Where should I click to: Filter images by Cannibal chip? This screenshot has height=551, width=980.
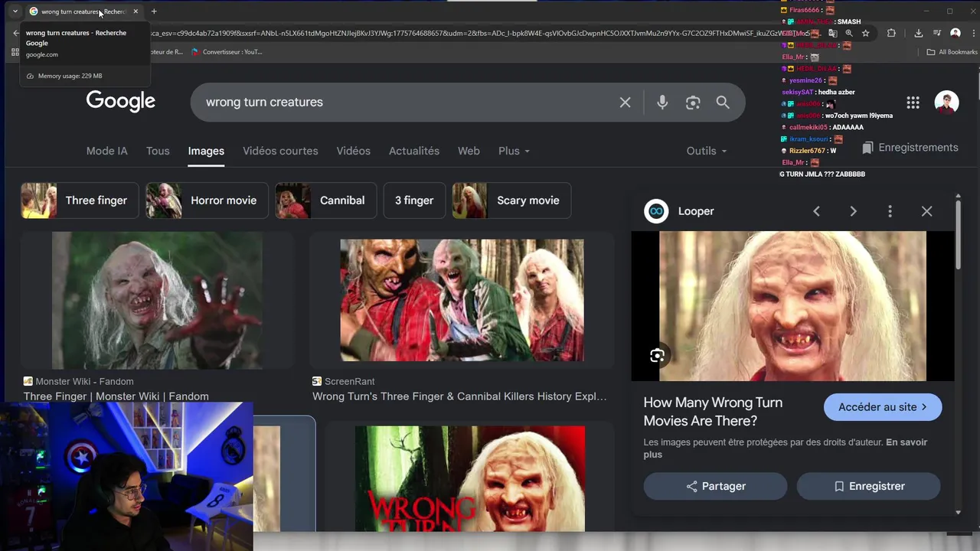[325, 201]
